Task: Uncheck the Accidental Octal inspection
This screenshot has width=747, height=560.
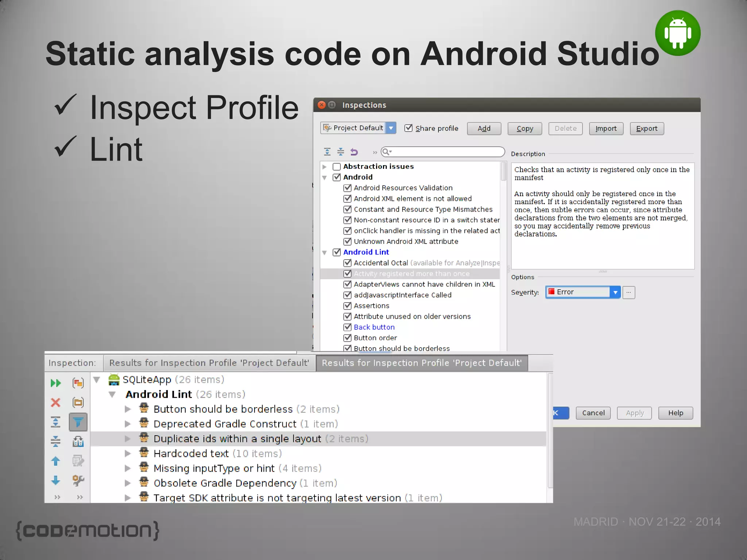Action: (348, 263)
